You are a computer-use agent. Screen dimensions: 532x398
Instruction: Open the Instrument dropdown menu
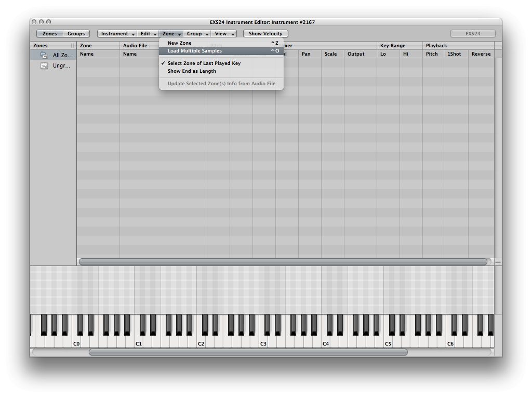117,34
